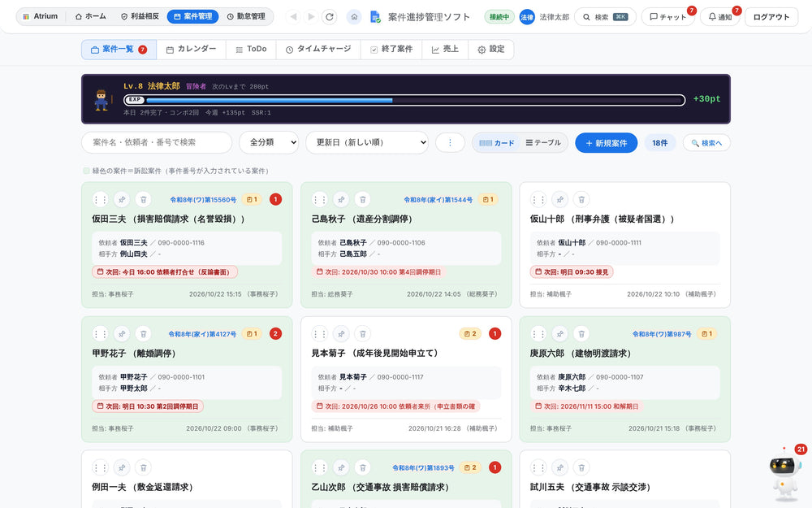Open the 設定 tab
The height and width of the screenshot is (508, 812).
[491, 50]
